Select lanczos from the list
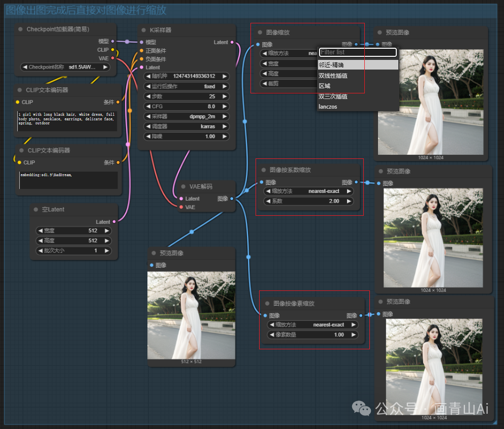 358,107
